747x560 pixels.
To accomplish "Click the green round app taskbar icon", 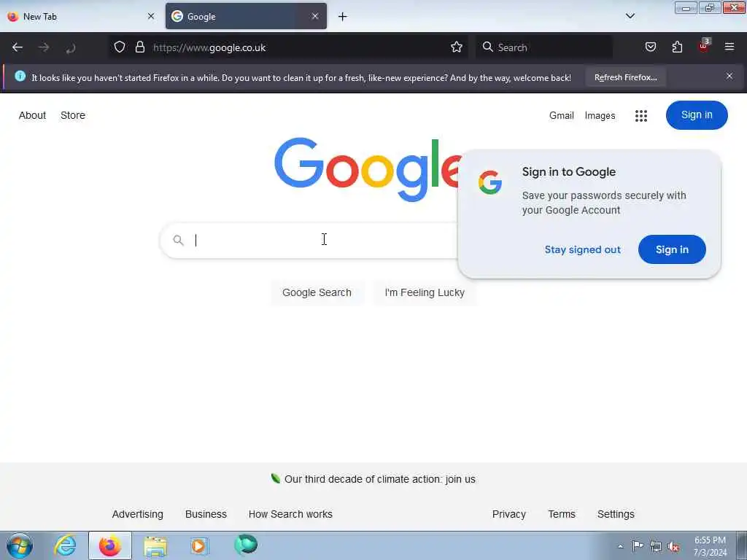I will pyautogui.click(x=246, y=545).
